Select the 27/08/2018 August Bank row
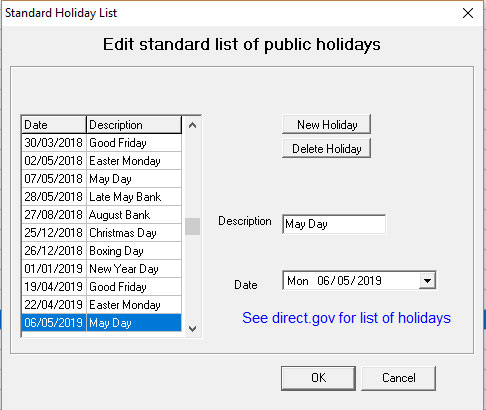The height and width of the screenshot is (410, 486). pyautogui.click(x=101, y=215)
